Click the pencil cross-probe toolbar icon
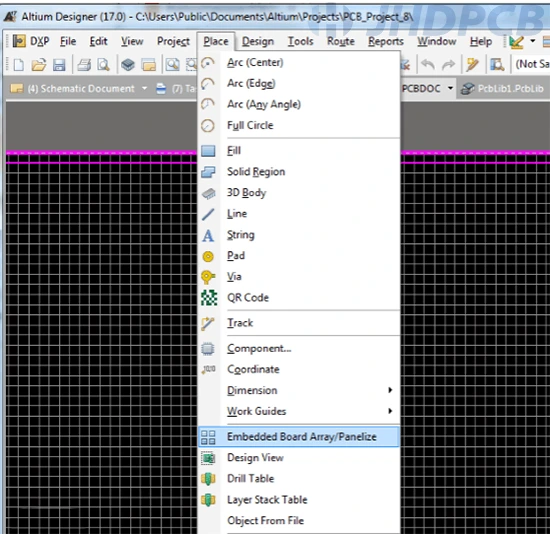 tap(472, 65)
